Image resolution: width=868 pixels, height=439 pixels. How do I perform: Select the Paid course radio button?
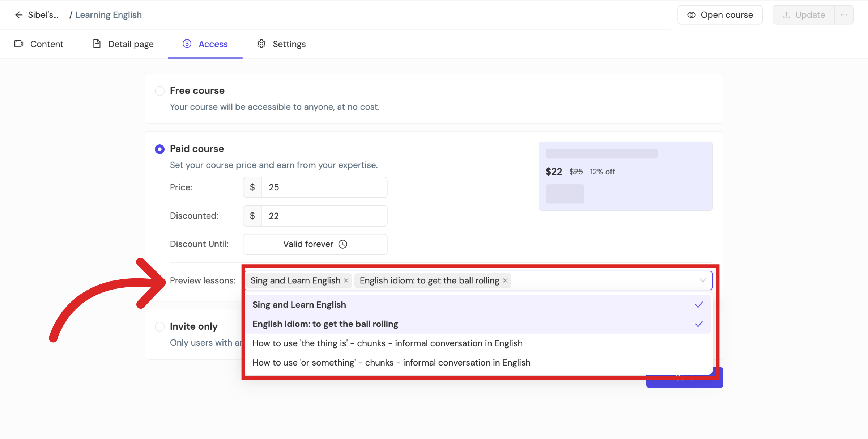click(x=159, y=149)
